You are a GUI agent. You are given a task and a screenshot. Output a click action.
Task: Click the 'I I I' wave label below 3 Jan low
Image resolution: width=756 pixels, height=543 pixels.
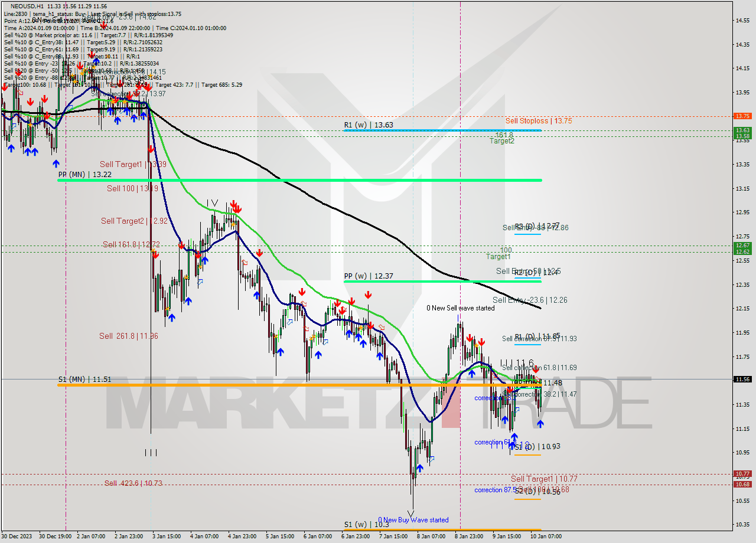[x=151, y=453]
